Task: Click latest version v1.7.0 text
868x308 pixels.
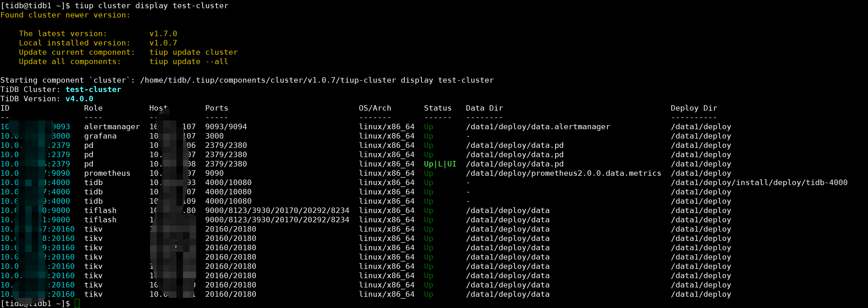Action: pyautogui.click(x=163, y=34)
